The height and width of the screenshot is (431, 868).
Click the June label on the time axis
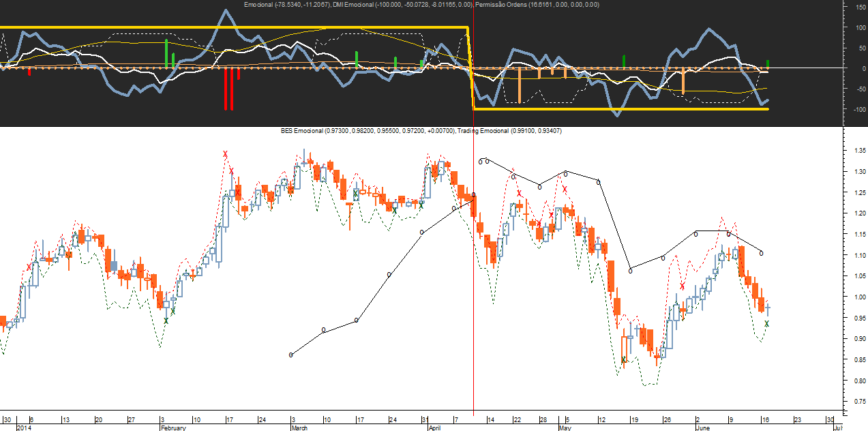tap(703, 428)
